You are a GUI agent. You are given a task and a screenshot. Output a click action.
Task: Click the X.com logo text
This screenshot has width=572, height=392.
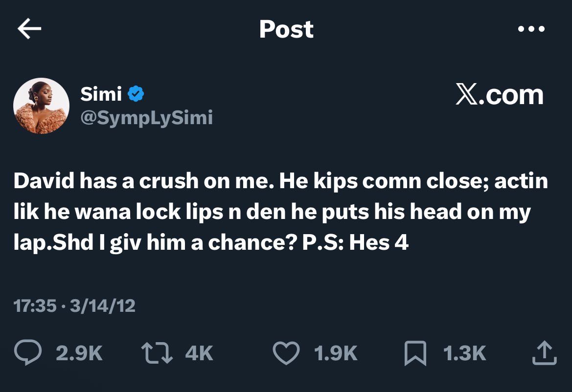(x=499, y=95)
